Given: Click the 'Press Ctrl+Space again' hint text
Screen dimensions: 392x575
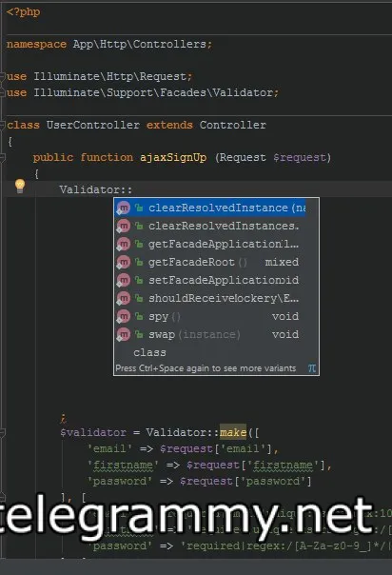Looking at the screenshot, I should tap(206, 368).
